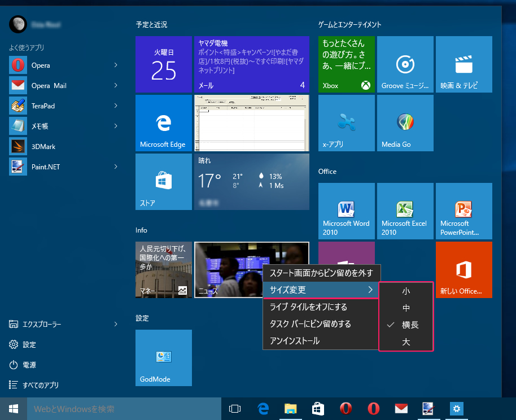The image size is (516, 420).
Task: Expand Opera Mail jump list arrow
Action: point(116,86)
